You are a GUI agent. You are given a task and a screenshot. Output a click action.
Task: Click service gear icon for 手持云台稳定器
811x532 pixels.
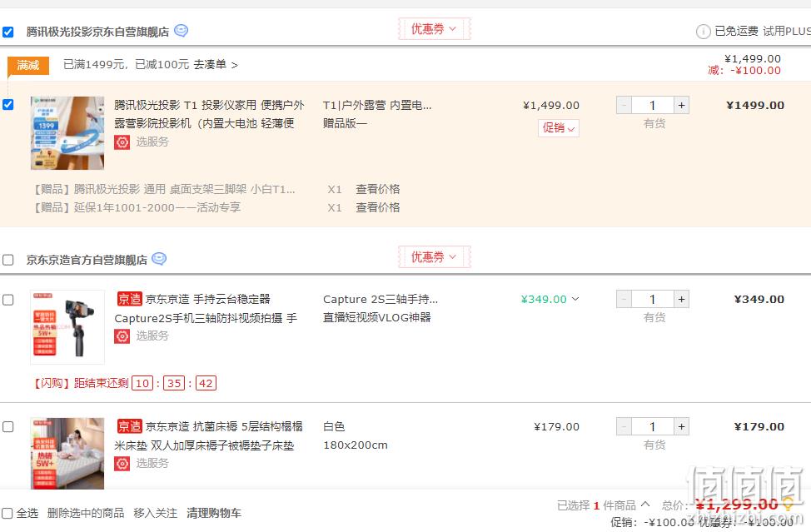pyautogui.click(x=122, y=336)
